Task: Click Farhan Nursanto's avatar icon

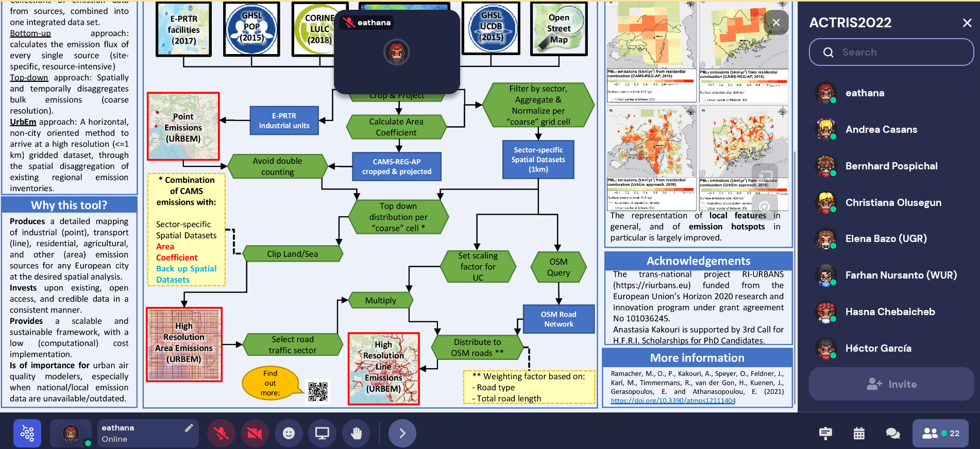Action: pyautogui.click(x=825, y=275)
